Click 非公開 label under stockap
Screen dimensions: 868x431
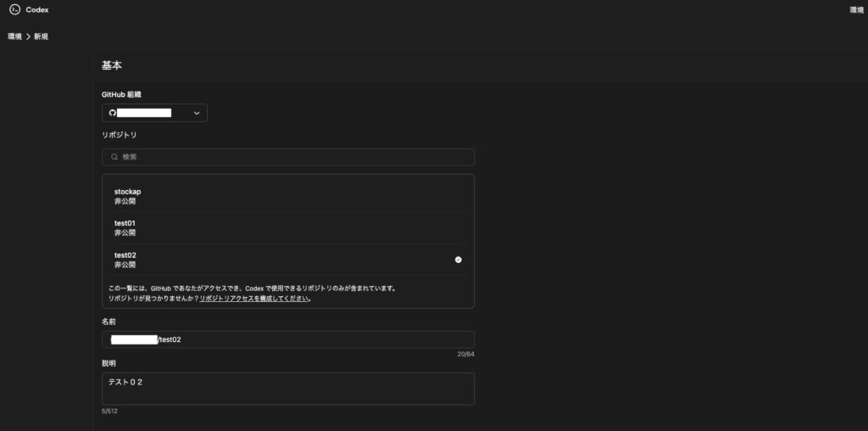tap(125, 201)
